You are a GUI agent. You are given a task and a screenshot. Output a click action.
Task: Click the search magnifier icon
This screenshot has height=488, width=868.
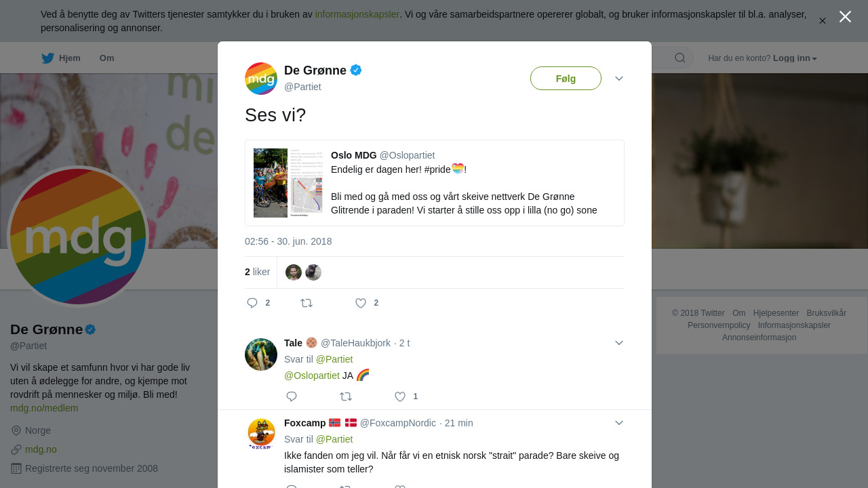(679, 58)
